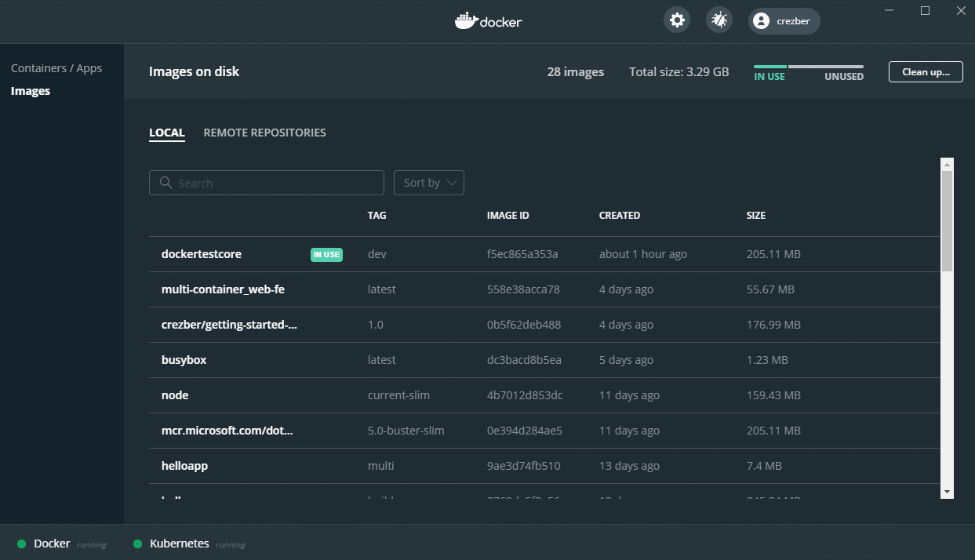
Task: Click the current-slim tag of node
Action: (398, 395)
